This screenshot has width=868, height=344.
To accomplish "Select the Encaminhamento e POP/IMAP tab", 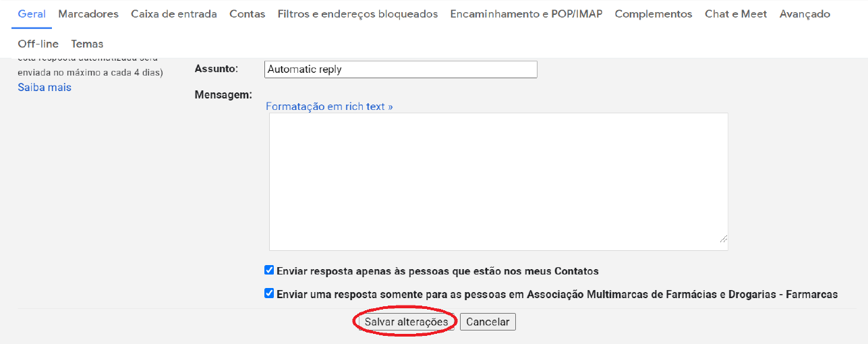I will [526, 14].
